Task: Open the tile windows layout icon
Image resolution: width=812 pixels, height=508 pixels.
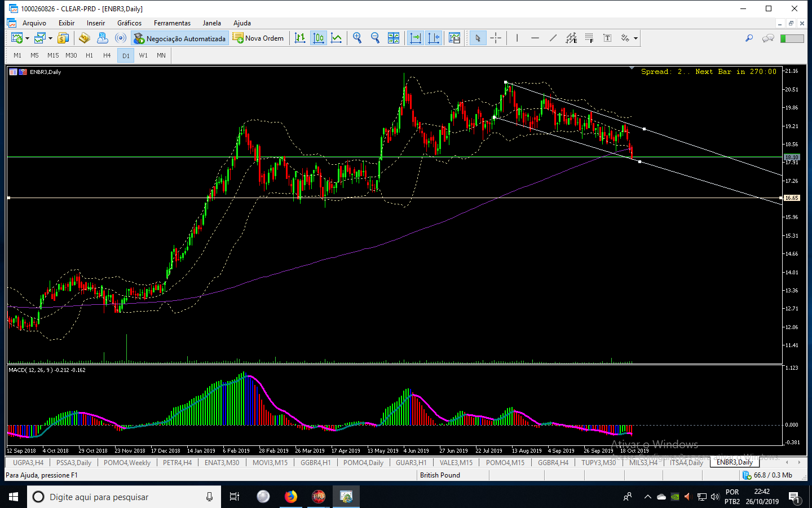Action: [394, 38]
